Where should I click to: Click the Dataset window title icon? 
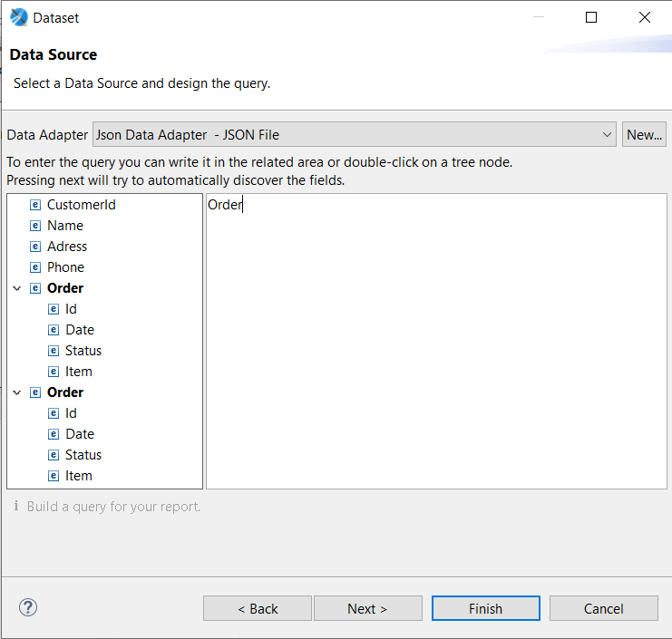(x=18, y=17)
